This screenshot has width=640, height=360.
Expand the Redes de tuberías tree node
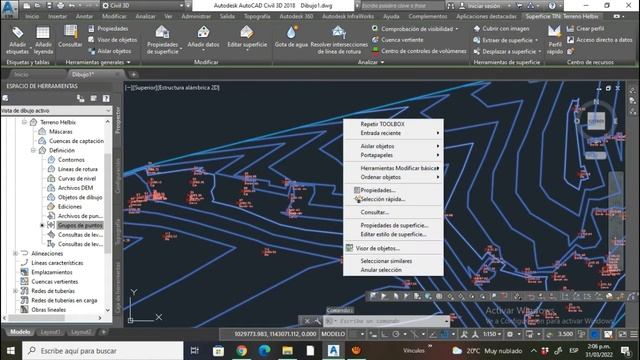point(15,291)
